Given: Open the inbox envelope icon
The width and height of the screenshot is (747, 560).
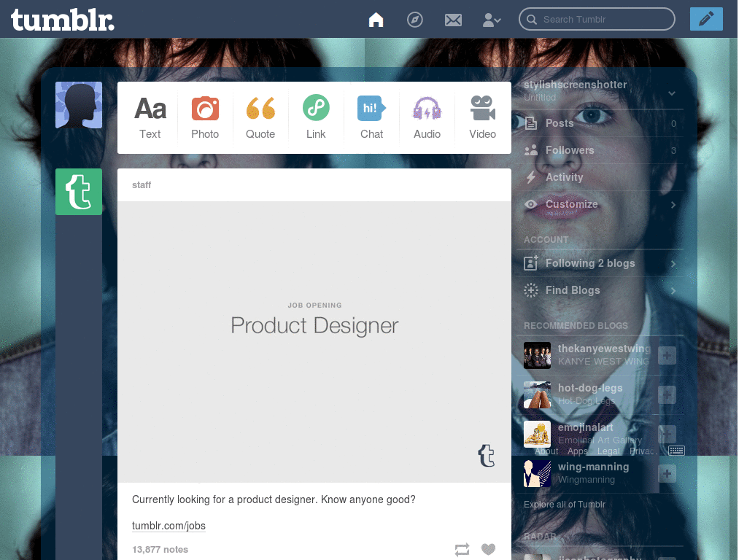Looking at the screenshot, I should [x=453, y=20].
